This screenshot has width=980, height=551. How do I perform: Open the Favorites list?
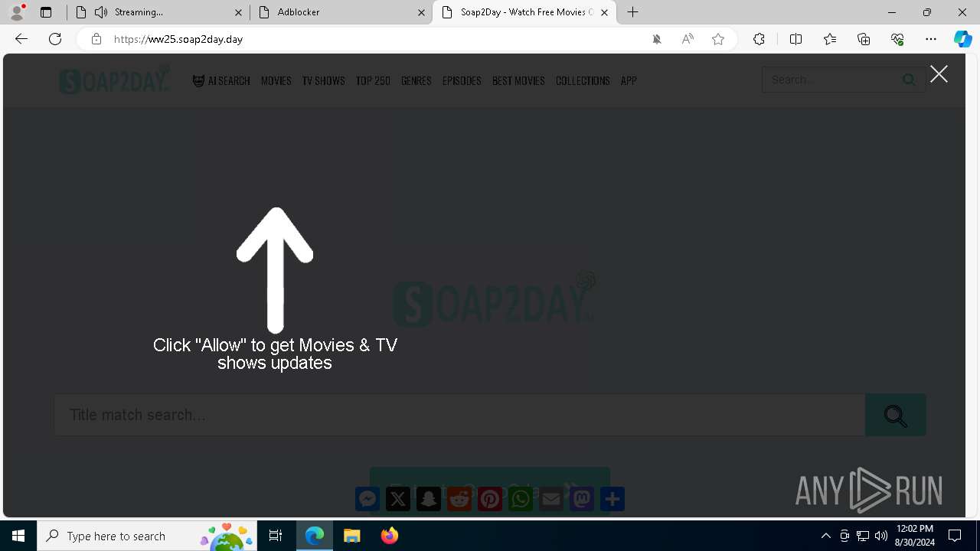(830, 39)
